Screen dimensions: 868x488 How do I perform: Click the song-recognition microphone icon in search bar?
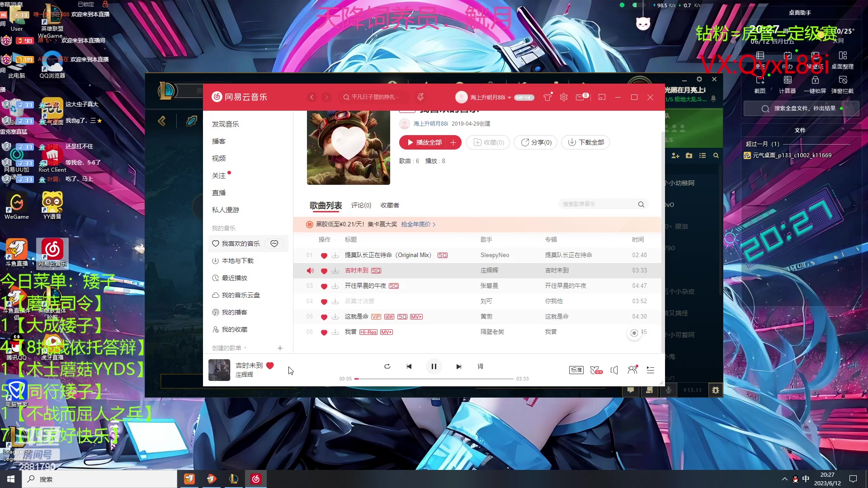[x=420, y=97]
